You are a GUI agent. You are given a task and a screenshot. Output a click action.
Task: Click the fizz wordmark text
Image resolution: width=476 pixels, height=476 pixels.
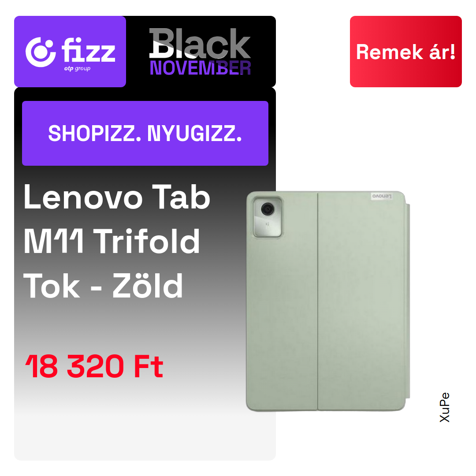(88, 50)
